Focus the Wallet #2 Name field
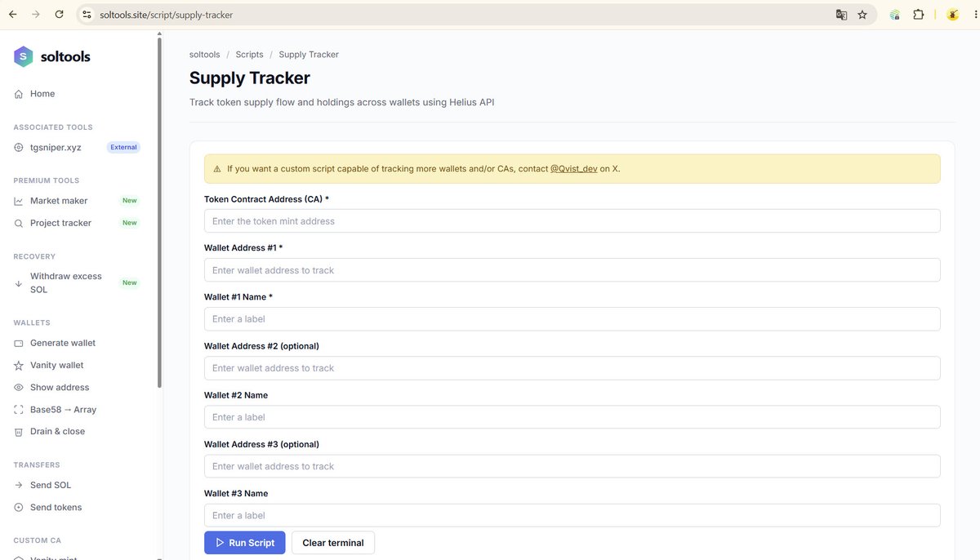 572,417
